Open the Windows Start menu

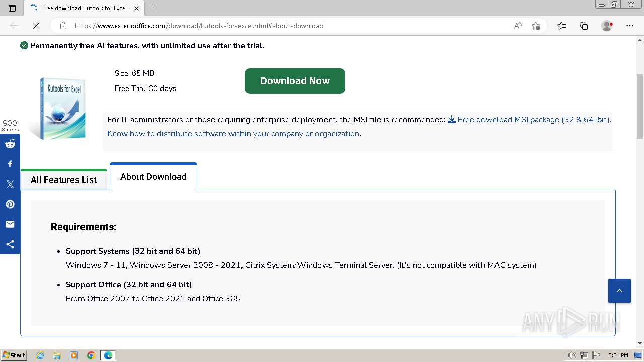(x=14, y=355)
